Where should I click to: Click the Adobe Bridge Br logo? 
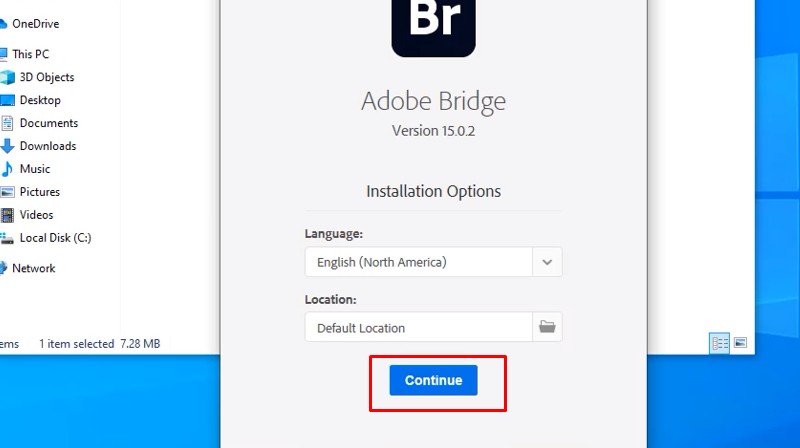[x=433, y=22]
